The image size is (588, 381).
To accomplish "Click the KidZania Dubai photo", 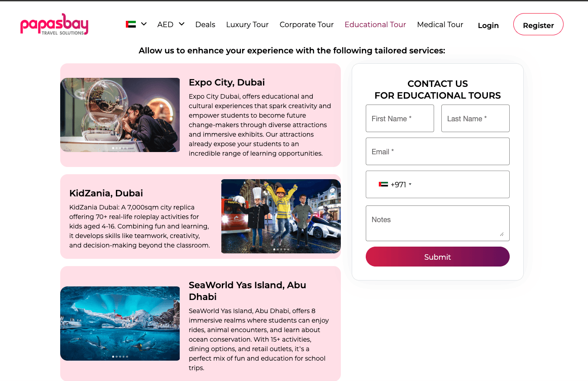I will point(281,216).
